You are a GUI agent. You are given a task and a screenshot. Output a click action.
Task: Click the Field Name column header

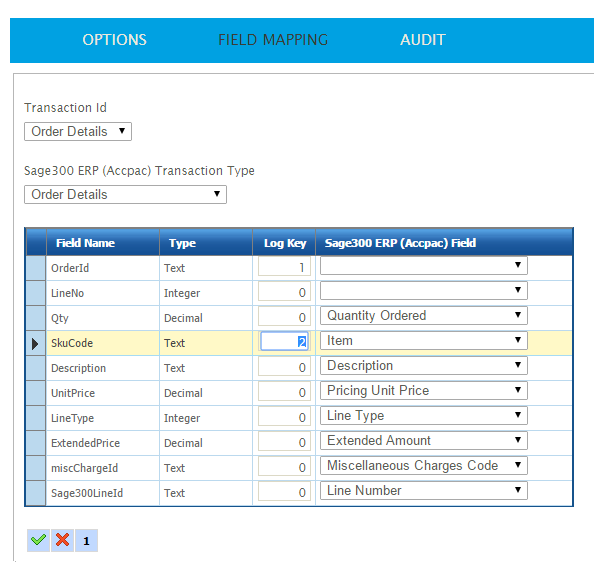[x=85, y=243]
